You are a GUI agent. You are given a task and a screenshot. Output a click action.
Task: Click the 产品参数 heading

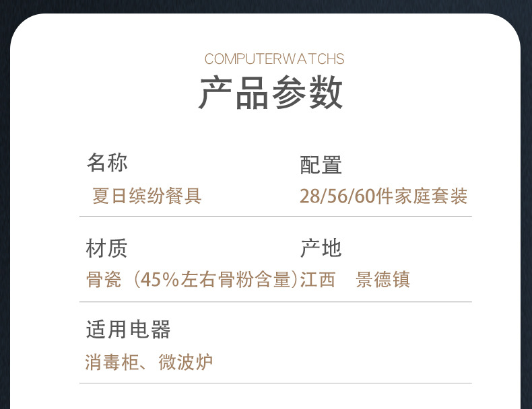tap(271, 94)
